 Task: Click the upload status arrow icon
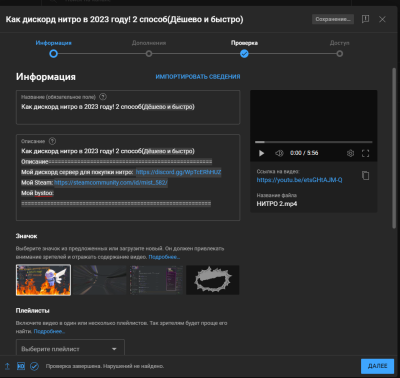point(7,366)
